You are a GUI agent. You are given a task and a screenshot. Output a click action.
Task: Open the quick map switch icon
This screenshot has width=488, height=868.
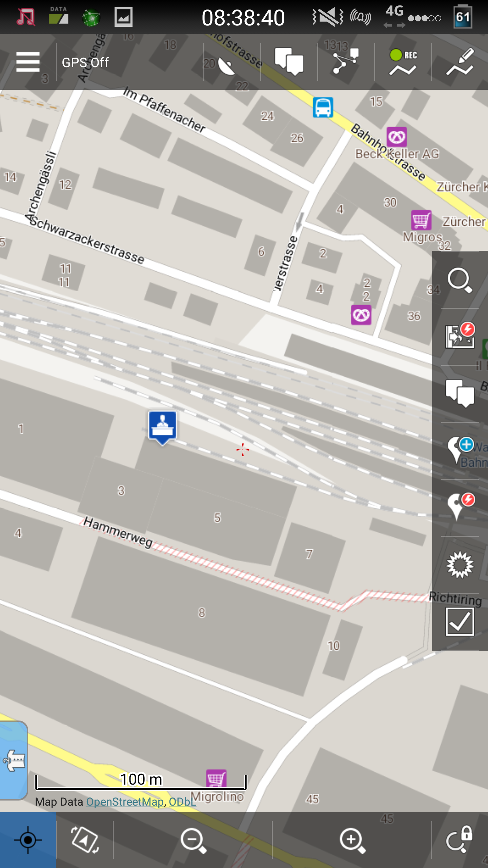tap(460, 335)
